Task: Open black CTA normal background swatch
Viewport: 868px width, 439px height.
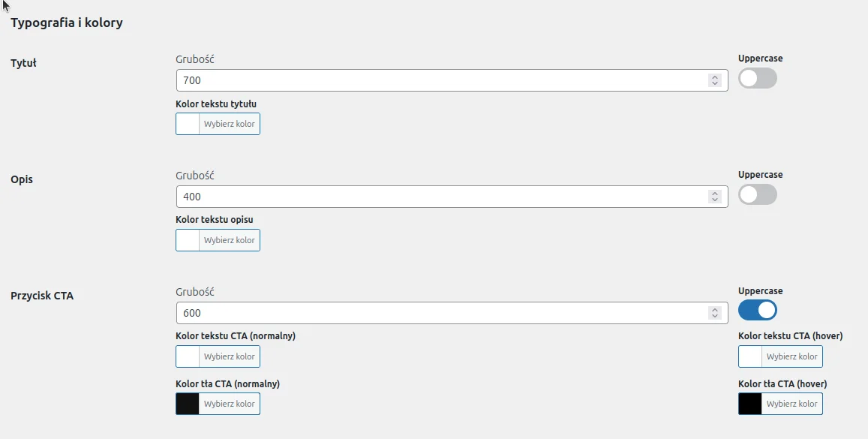Action: click(x=188, y=404)
